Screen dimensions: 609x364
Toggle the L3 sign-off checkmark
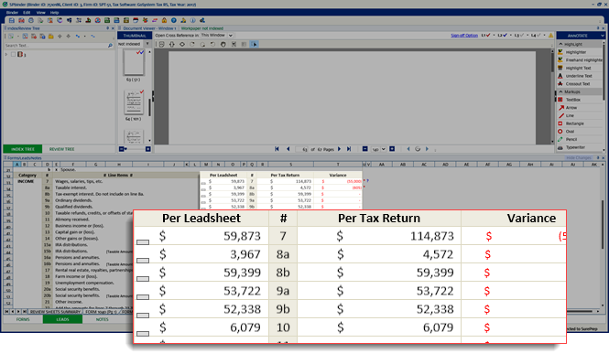pyautogui.click(x=521, y=36)
